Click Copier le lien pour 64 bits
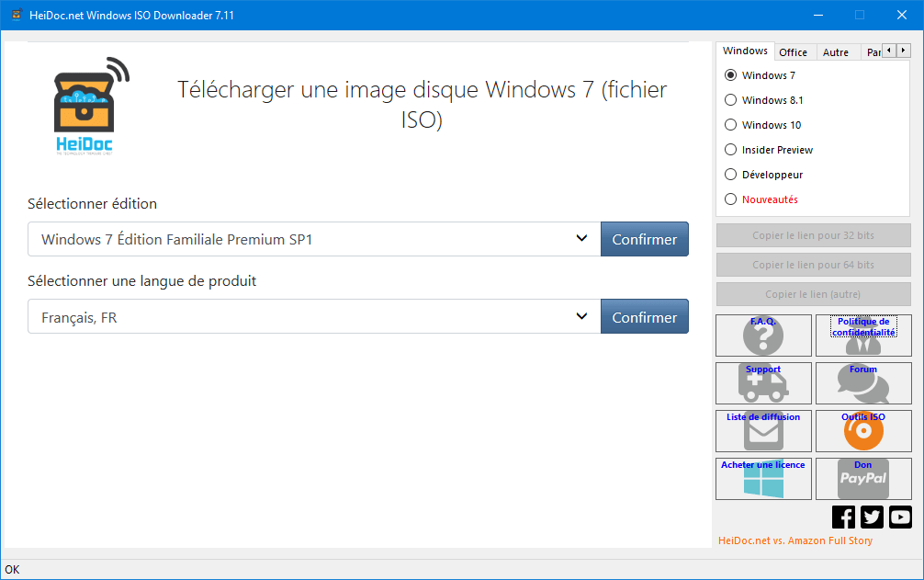 pyautogui.click(x=813, y=265)
